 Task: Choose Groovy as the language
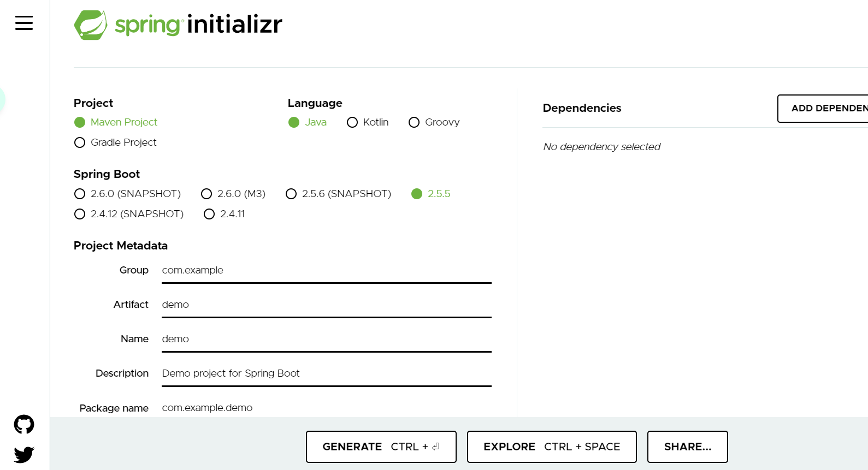pyautogui.click(x=414, y=122)
